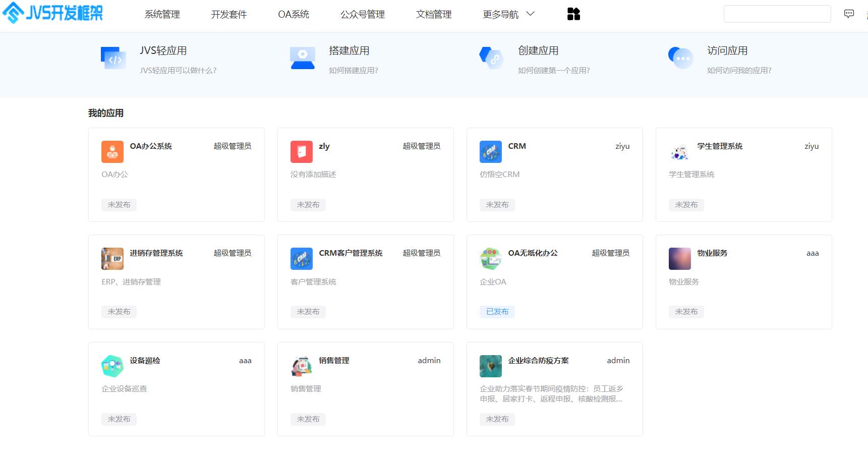
Task: Click the 访问应用 heading
Action: coord(727,51)
